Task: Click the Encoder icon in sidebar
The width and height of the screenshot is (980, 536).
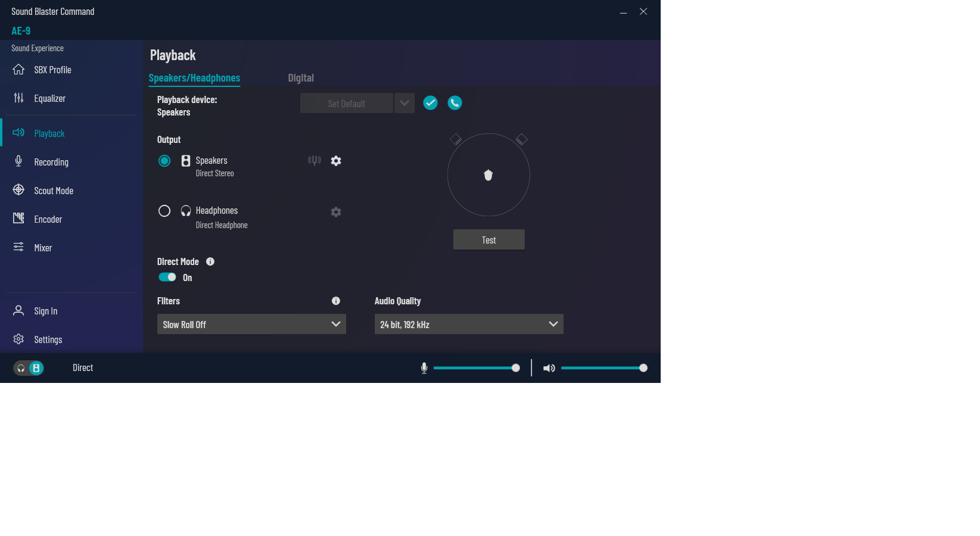Action: [18, 219]
